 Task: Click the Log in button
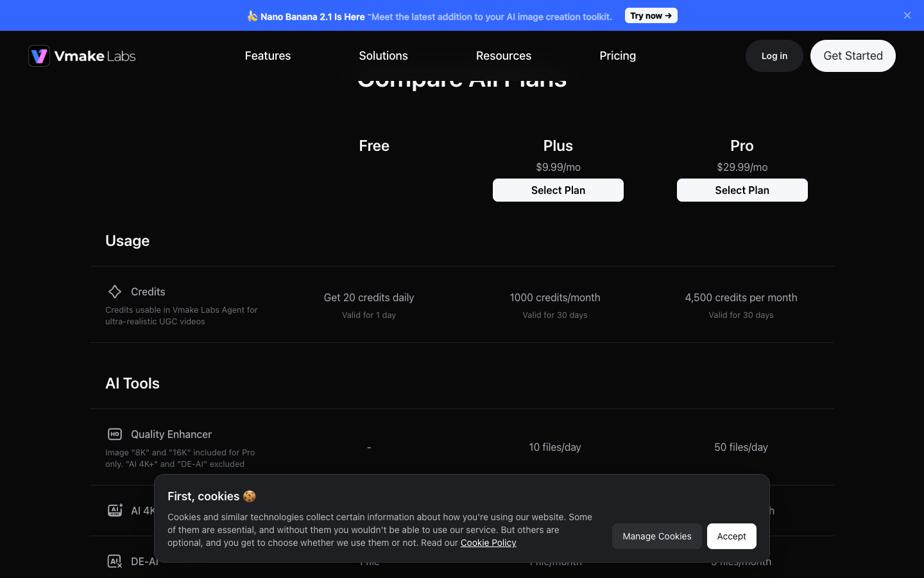click(774, 56)
